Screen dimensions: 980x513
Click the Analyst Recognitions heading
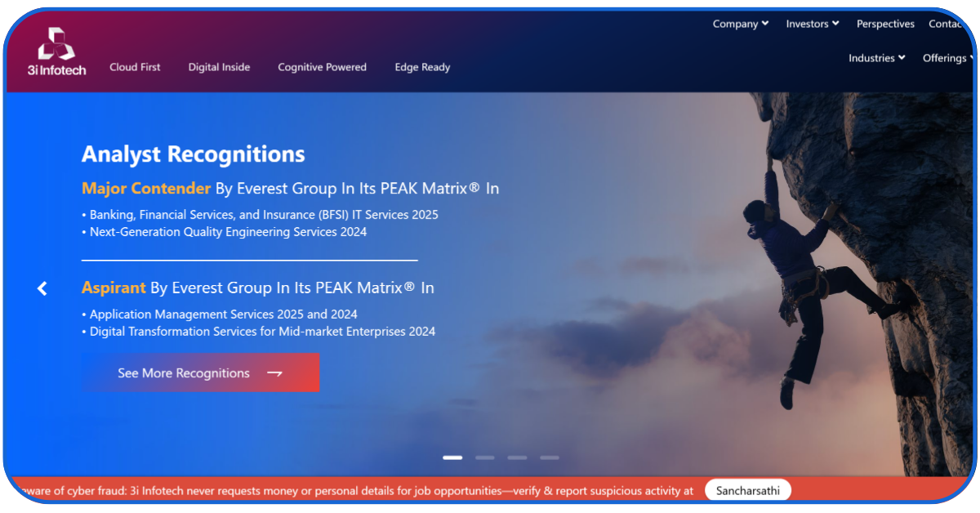(194, 154)
